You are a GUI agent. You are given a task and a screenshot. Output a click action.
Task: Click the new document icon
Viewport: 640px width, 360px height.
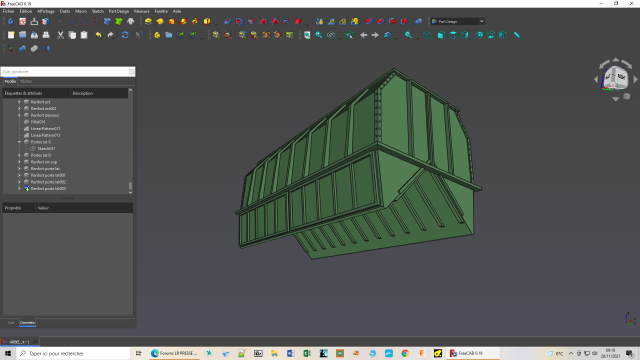[x=11, y=35]
